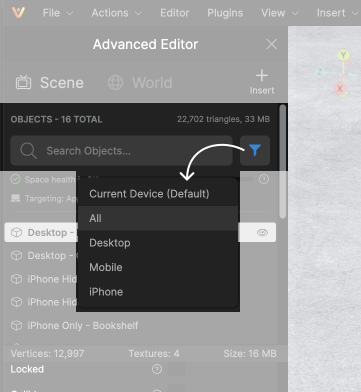361x392 pixels.
Task: Choose iPhone in the filter dropdown
Action: [158, 292]
